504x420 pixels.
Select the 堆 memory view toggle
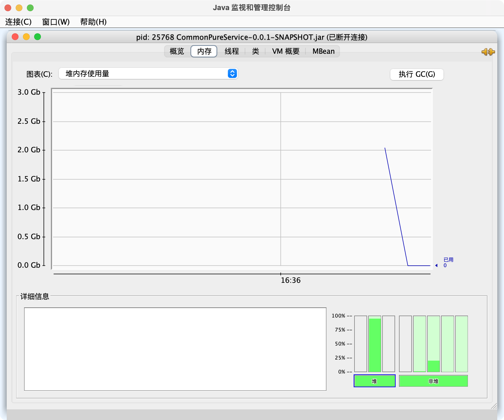pyautogui.click(x=375, y=381)
